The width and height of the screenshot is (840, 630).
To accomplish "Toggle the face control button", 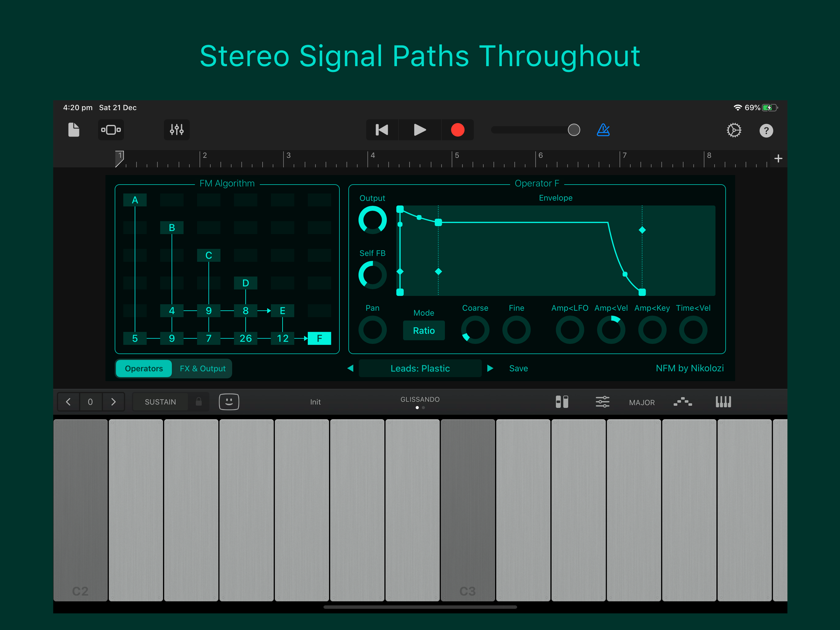I will [x=229, y=402].
